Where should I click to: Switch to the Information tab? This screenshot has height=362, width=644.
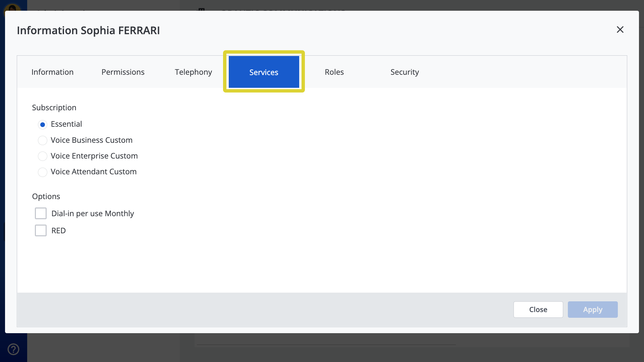52,72
